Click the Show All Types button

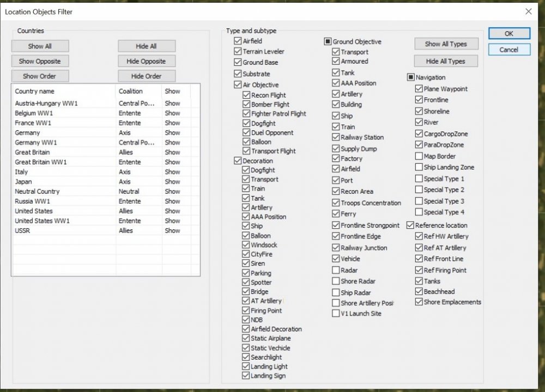pos(445,44)
